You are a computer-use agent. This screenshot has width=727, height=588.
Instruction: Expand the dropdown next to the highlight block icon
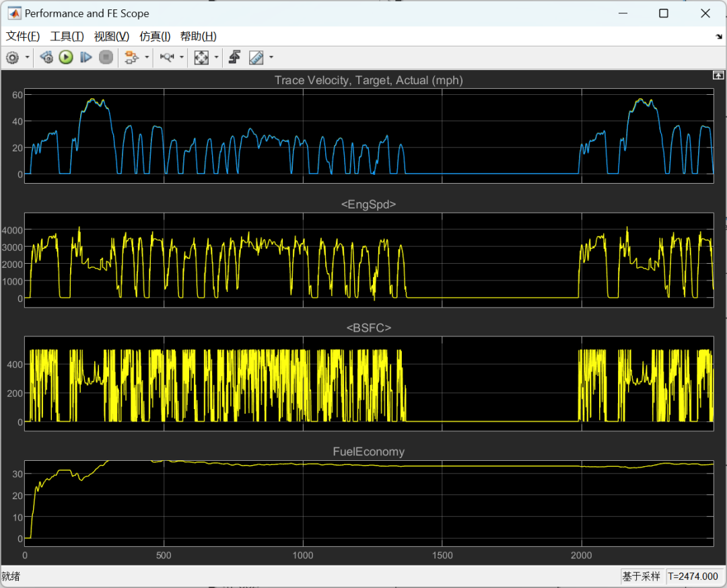pos(147,57)
